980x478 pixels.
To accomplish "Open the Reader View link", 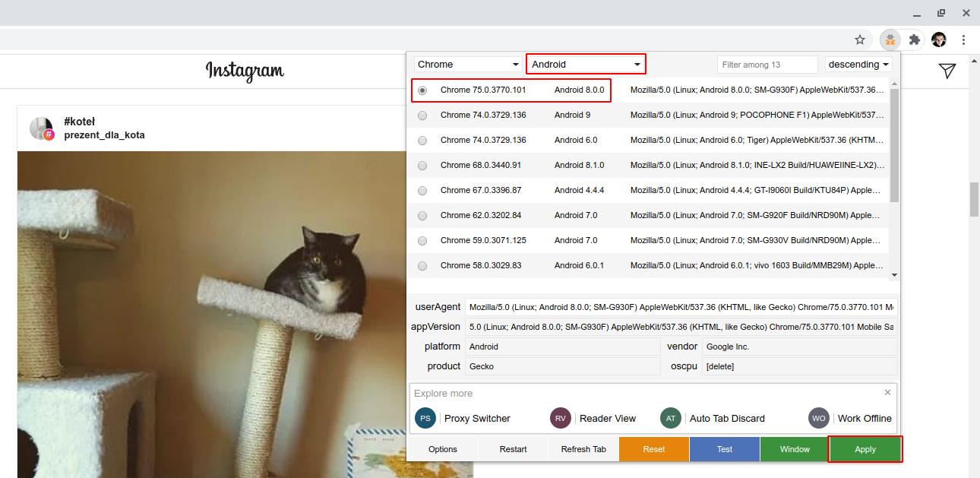I will click(x=608, y=418).
